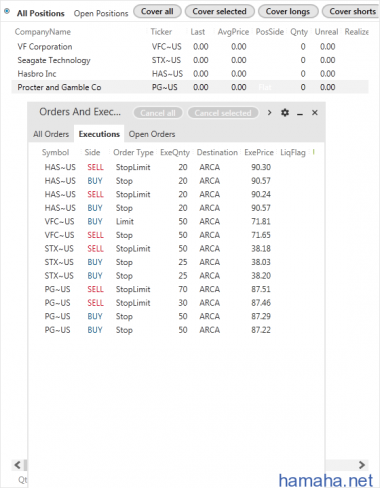Sort by CompanyName column header

43,32
